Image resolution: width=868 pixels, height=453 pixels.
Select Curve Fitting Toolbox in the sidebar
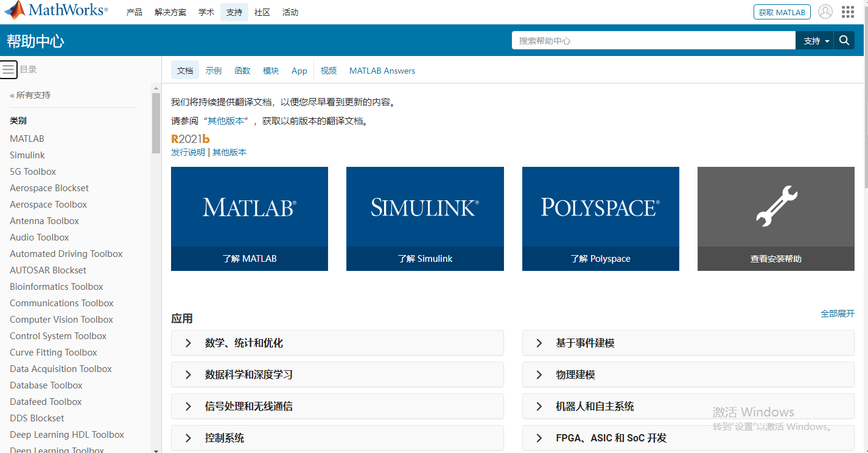54,353
